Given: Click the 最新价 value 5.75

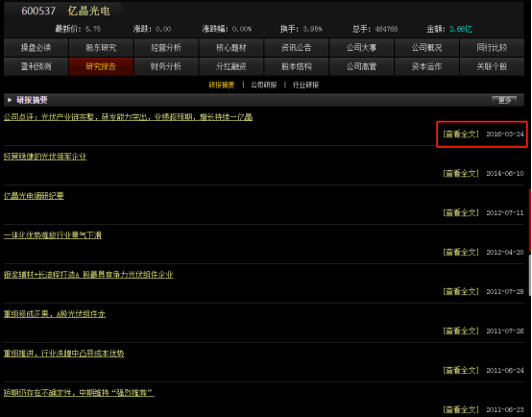Looking at the screenshot, I should 93,29.
